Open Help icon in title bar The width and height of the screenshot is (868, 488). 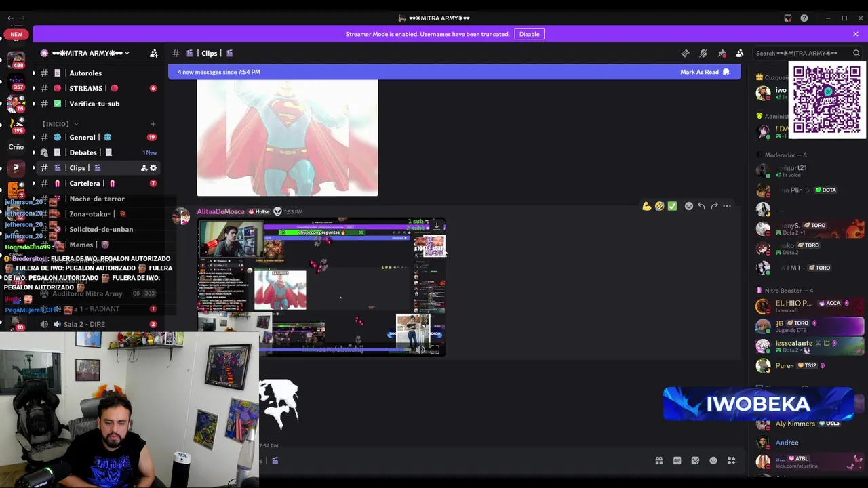pyautogui.click(x=804, y=18)
